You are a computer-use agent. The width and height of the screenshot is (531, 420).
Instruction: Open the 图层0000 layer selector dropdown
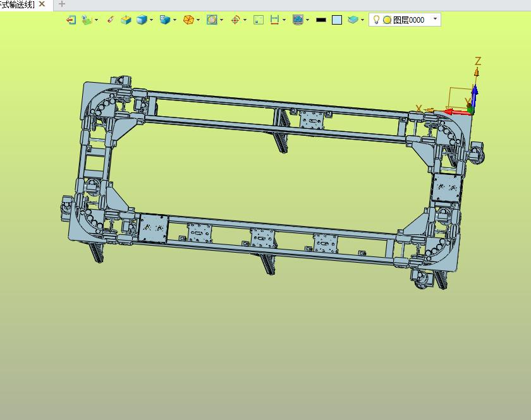click(x=435, y=19)
